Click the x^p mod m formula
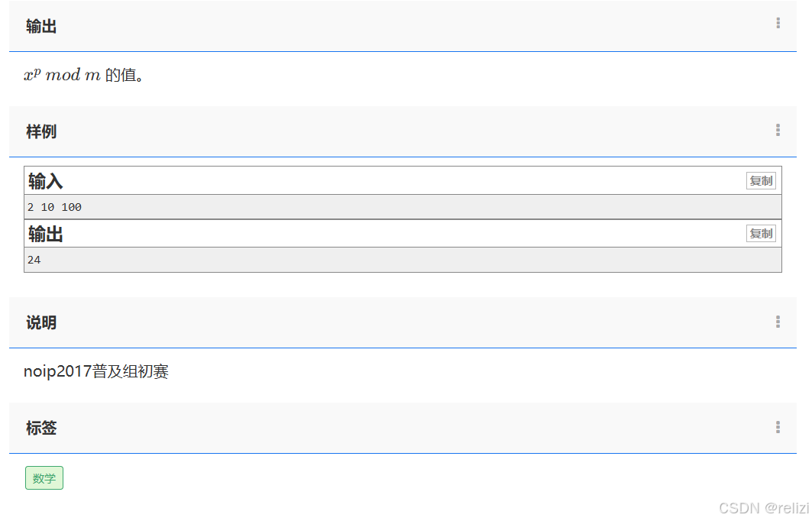This screenshot has width=812, height=521. pyautogui.click(x=62, y=75)
